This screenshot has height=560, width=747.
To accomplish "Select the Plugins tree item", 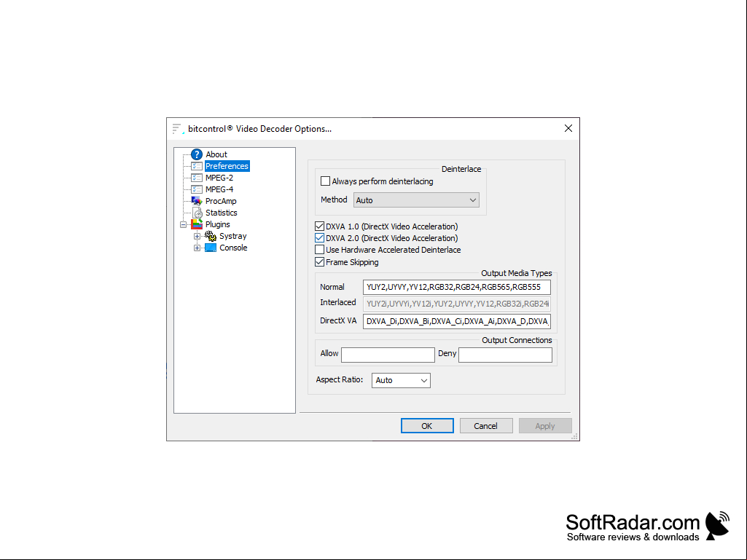I will pyautogui.click(x=218, y=224).
